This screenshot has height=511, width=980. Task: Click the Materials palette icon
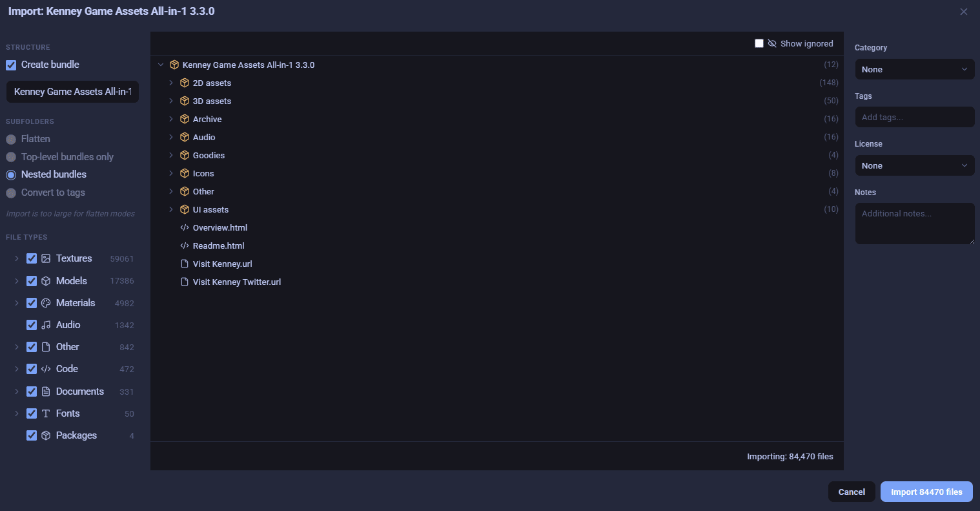[x=45, y=302]
